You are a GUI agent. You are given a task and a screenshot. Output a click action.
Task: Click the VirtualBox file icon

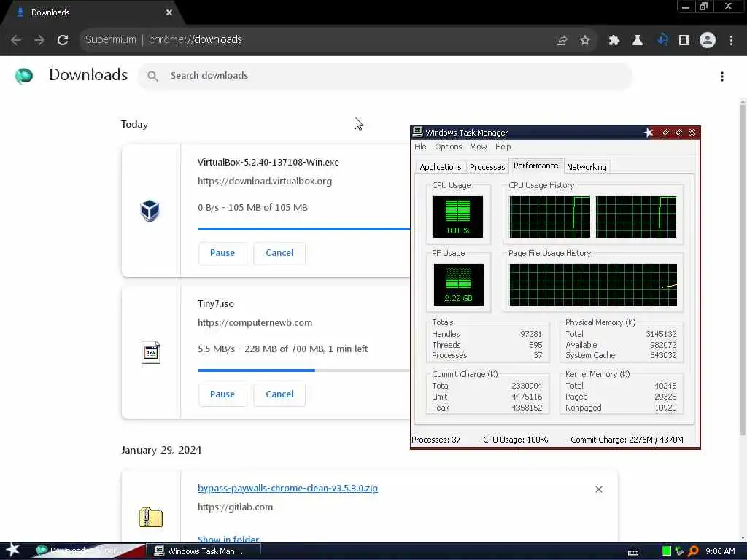click(150, 211)
